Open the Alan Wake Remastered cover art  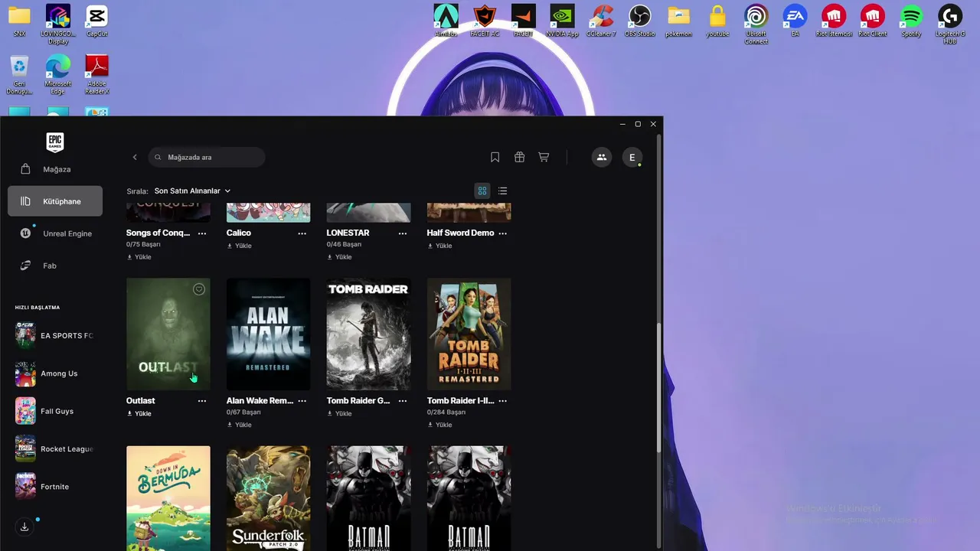(x=269, y=334)
